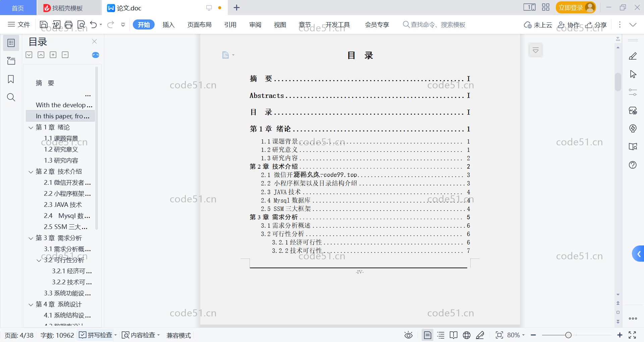Click the smart outline blue icon
This screenshot has height=342, width=644.
tap(96, 55)
